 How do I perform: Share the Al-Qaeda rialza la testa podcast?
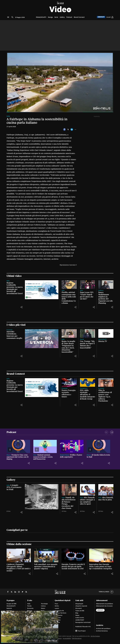[x=109, y=463]
